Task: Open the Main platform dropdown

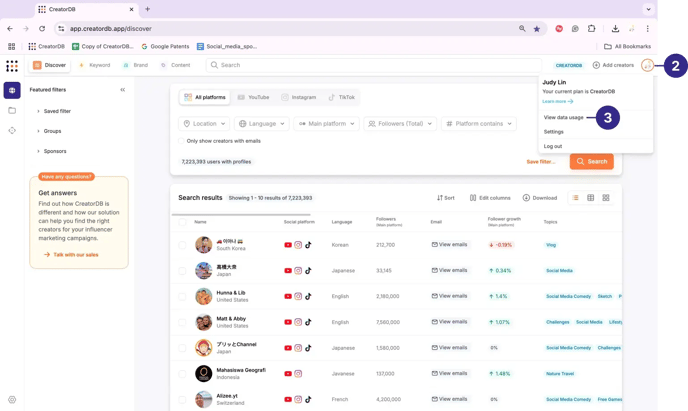Action: (326, 124)
